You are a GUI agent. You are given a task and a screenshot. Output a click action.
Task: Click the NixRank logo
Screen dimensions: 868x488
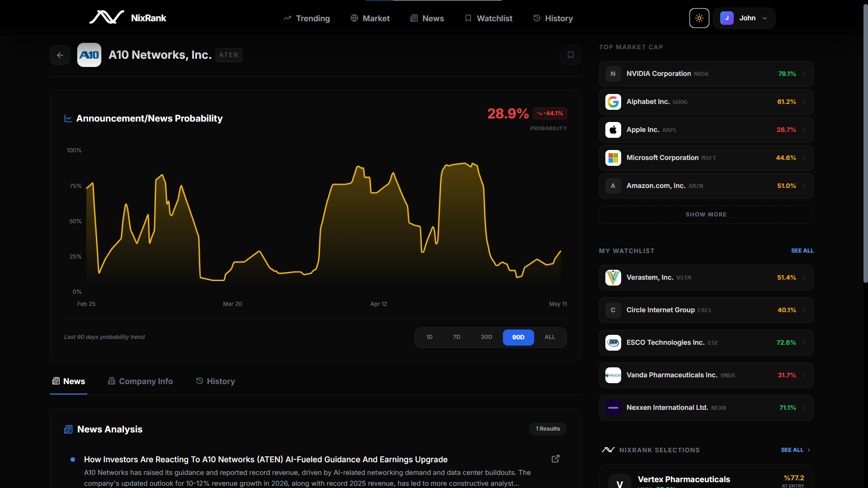(x=128, y=18)
